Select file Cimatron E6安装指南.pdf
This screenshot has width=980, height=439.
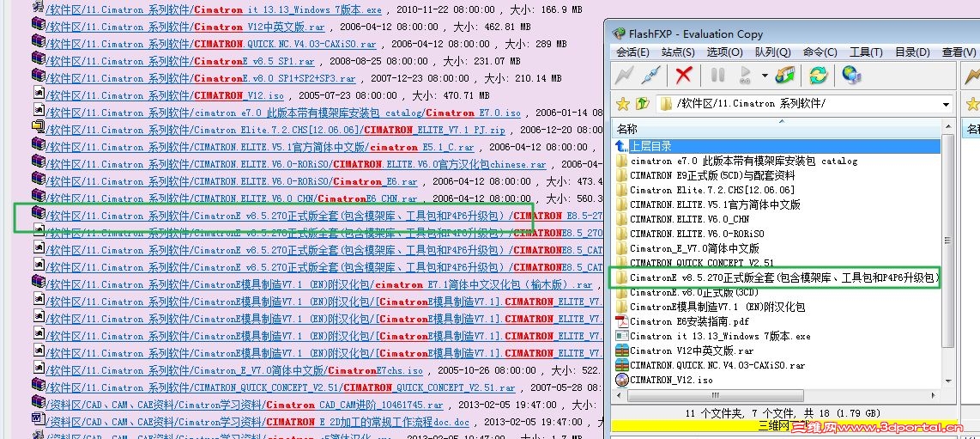(689, 321)
